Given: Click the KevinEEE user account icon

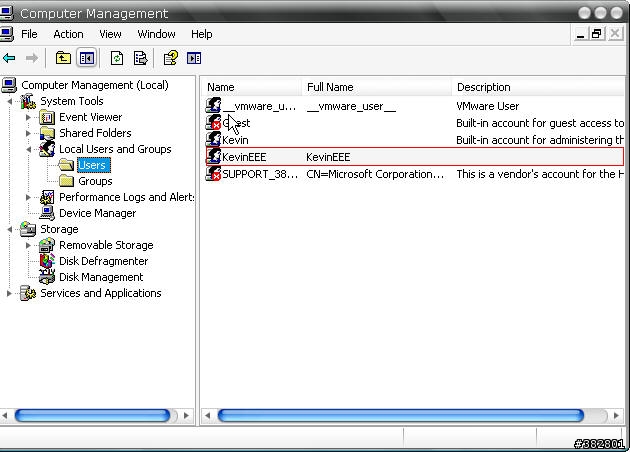Looking at the screenshot, I should click(x=213, y=157).
